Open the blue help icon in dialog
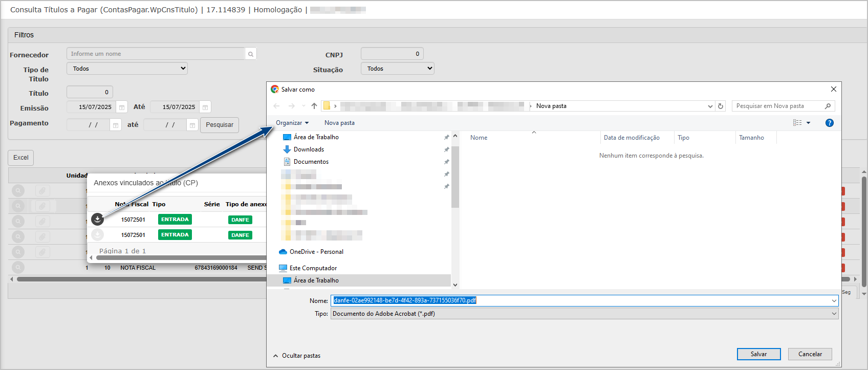868x370 pixels. (x=830, y=123)
